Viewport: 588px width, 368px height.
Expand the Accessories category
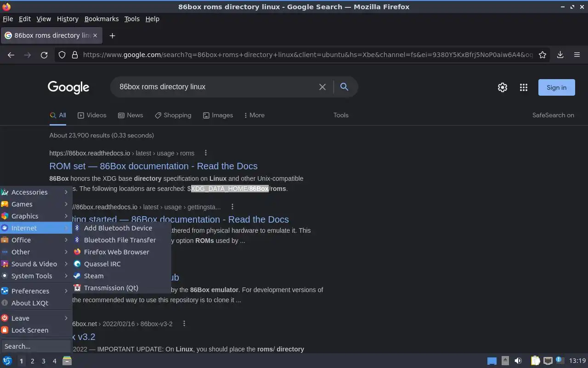[36, 192]
